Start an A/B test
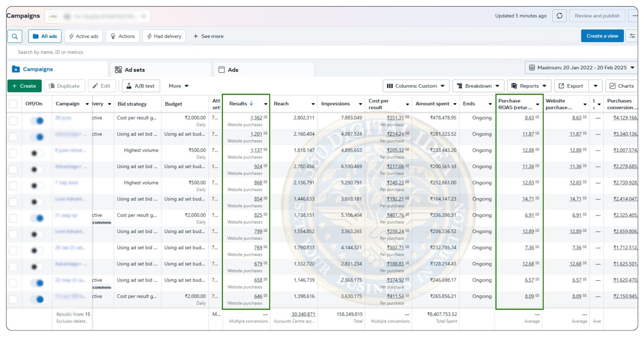The image size is (644, 337). point(141,86)
